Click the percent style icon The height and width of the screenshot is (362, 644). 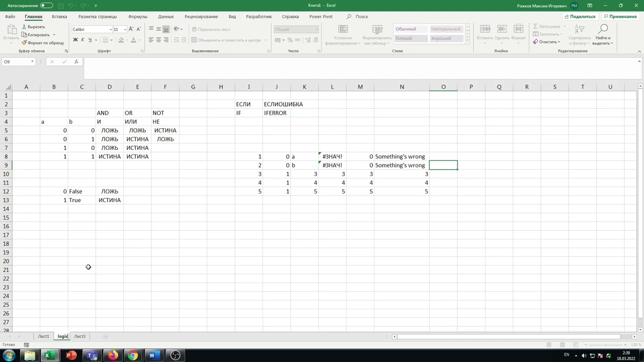(x=290, y=40)
